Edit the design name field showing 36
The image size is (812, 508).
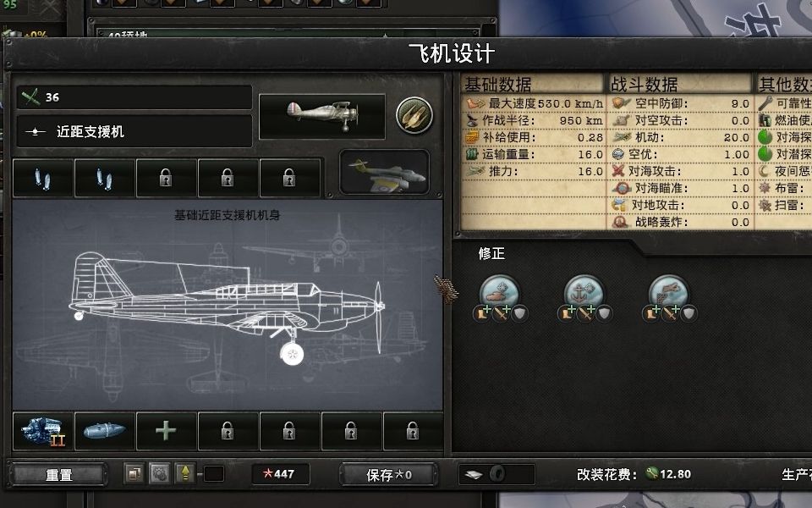pos(134,97)
